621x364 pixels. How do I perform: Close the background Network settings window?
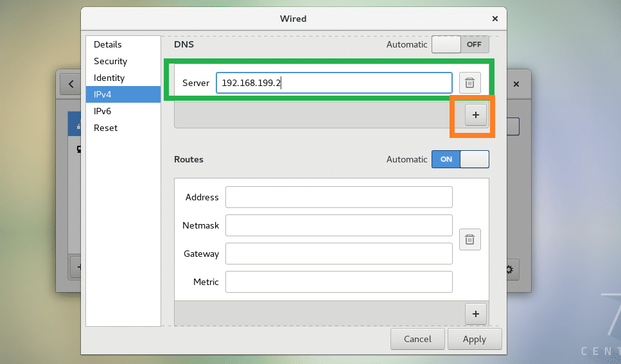[x=516, y=84]
